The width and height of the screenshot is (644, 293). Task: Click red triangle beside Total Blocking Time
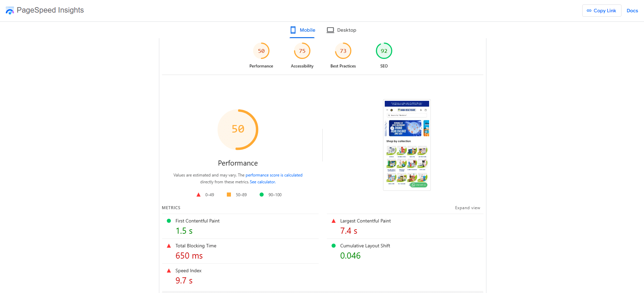[169, 246]
